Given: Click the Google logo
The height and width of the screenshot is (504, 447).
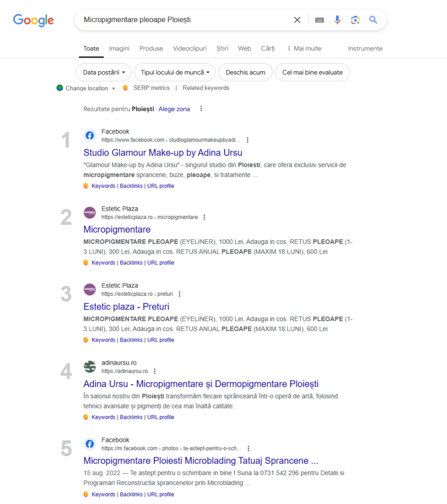Looking at the screenshot, I should (33, 20).
